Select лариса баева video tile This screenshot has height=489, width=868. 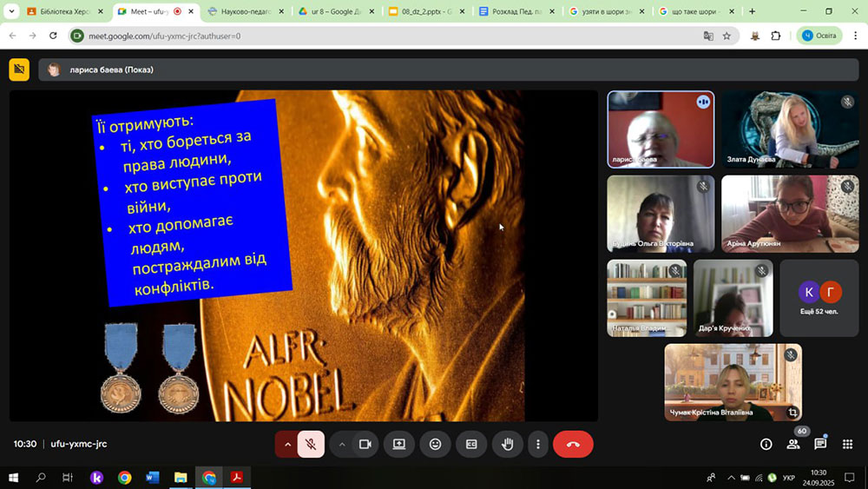(x=661, y=129)
